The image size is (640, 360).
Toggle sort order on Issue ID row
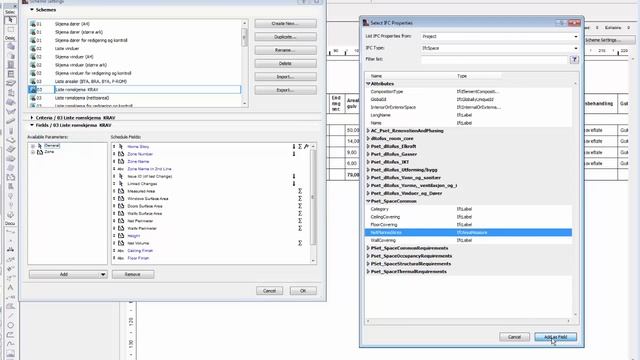[x=294, y=176]
